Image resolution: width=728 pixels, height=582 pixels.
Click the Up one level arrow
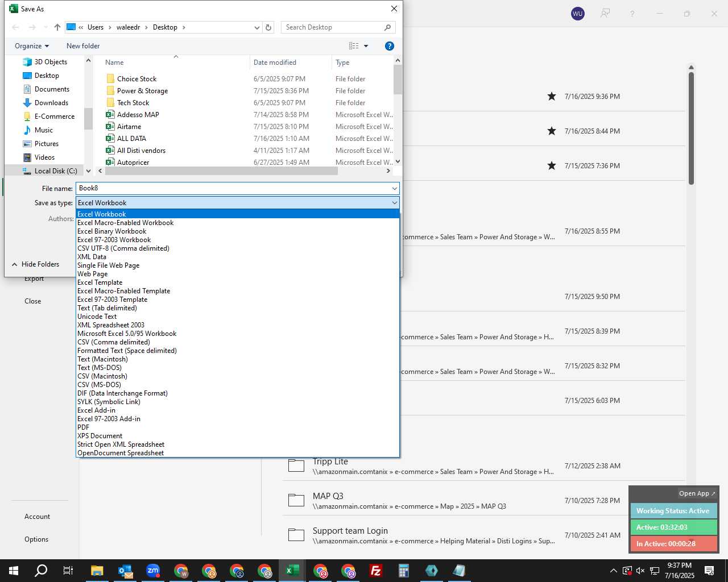57,27
